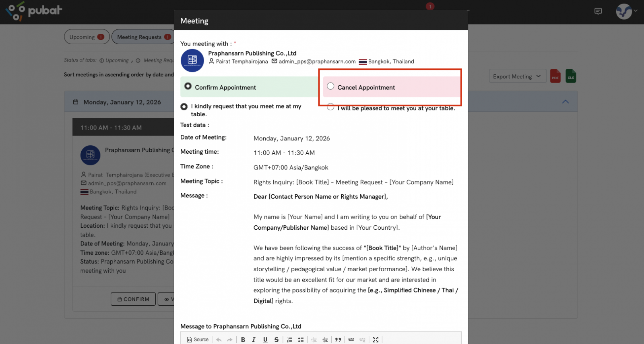Switch to the Upcoming tab
This screenshot has width=644, height=344.
(87, 37)
